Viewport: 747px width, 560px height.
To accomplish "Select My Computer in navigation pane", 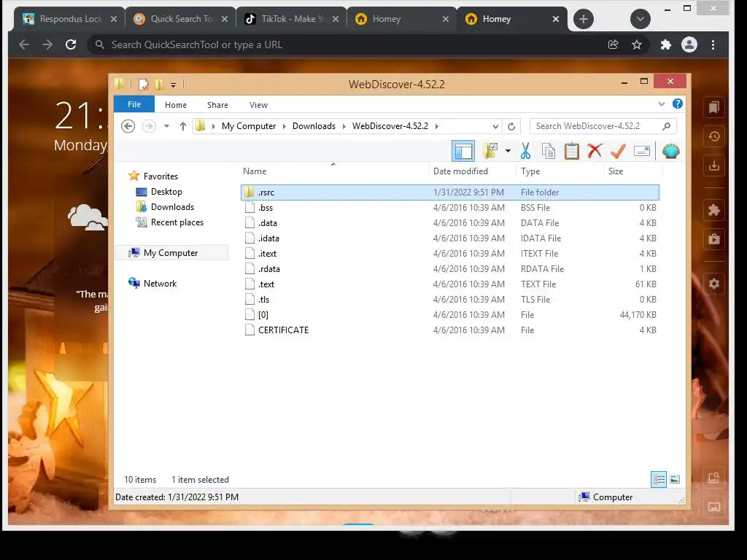I will [171, 253].
